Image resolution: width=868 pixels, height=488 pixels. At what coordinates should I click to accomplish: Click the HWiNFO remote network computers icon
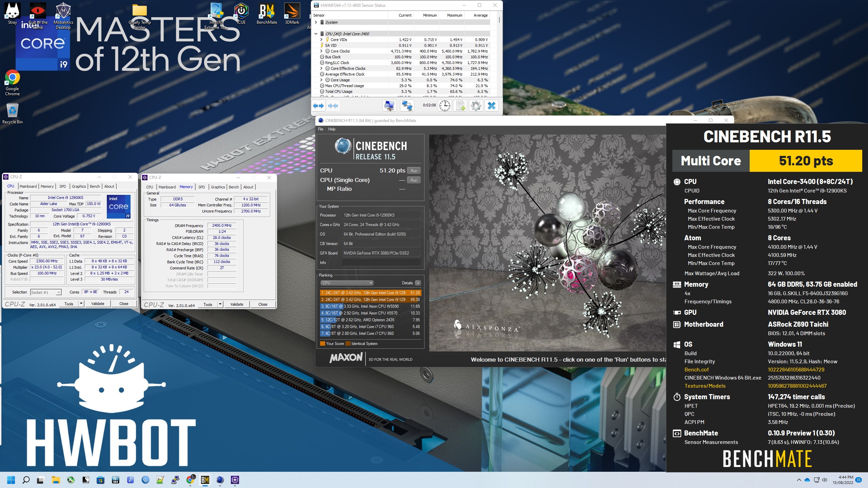(x=407, y=106)
